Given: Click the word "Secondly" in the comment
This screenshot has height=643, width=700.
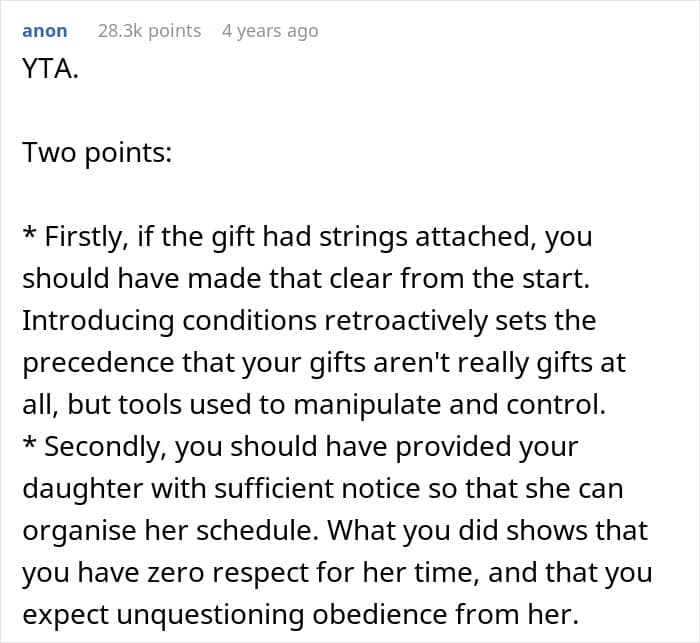Looking at the screenshot, I should (109, 447).
